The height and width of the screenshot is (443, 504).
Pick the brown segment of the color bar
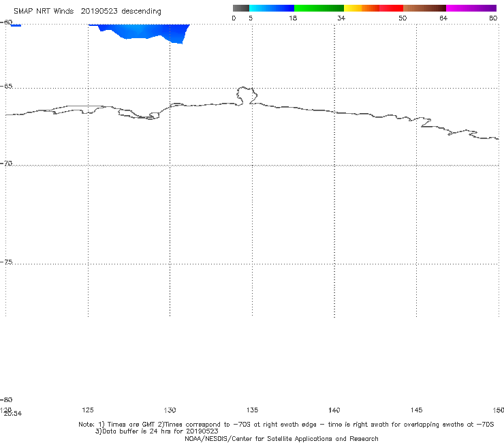click(x=424, y=8)
